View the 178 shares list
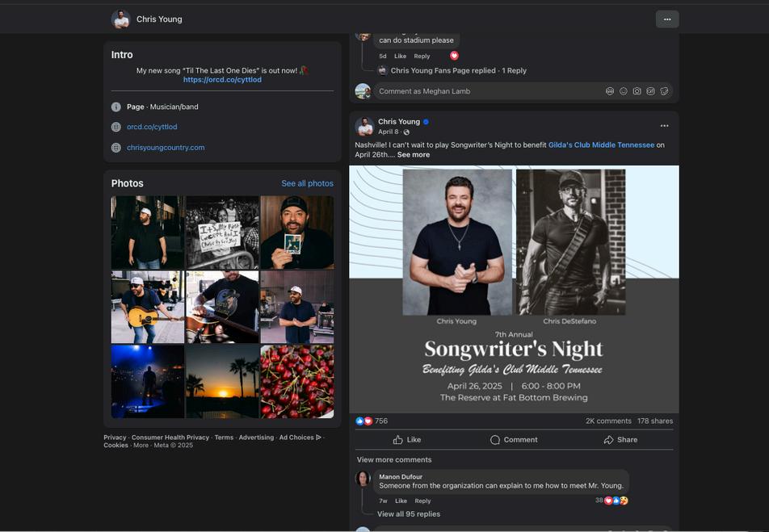Image resolution: width=769 pixels, height=532 pixels. (655, 421)
